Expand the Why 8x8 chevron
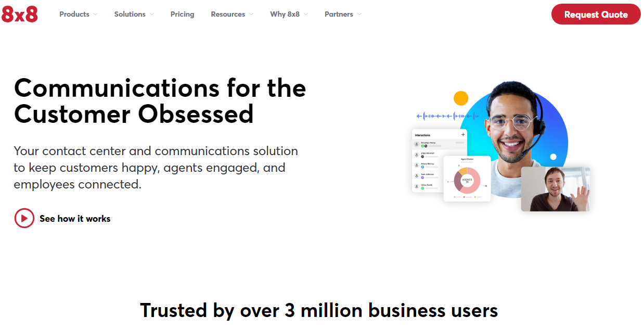644x329 pixels. coord(306,15)
